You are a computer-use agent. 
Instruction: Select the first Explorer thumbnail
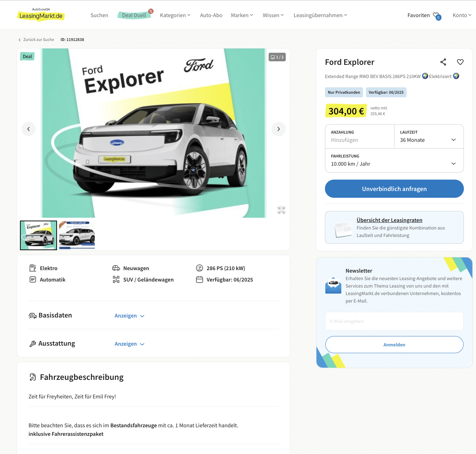click(x=38, y=235)
